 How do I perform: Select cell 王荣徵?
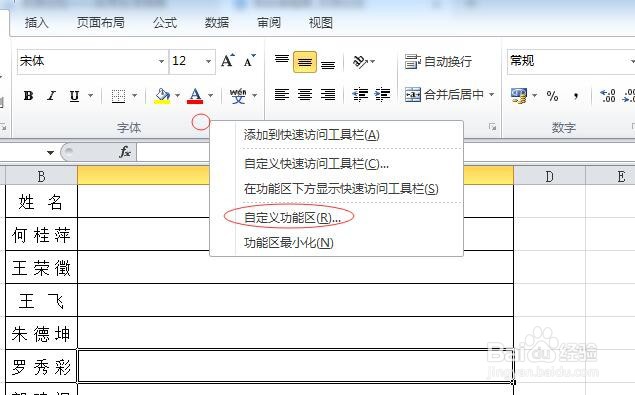pyautogui.click(x=41, y=268)
